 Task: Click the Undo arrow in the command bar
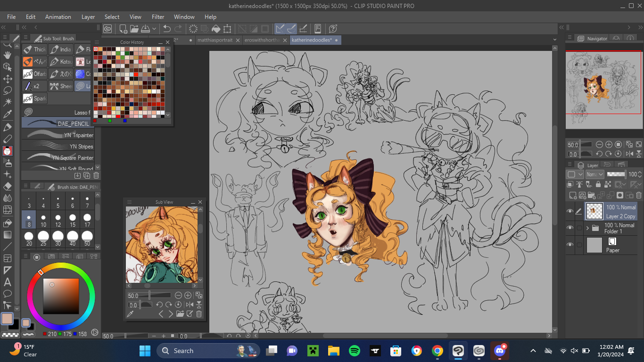click(x=166, y=29)
